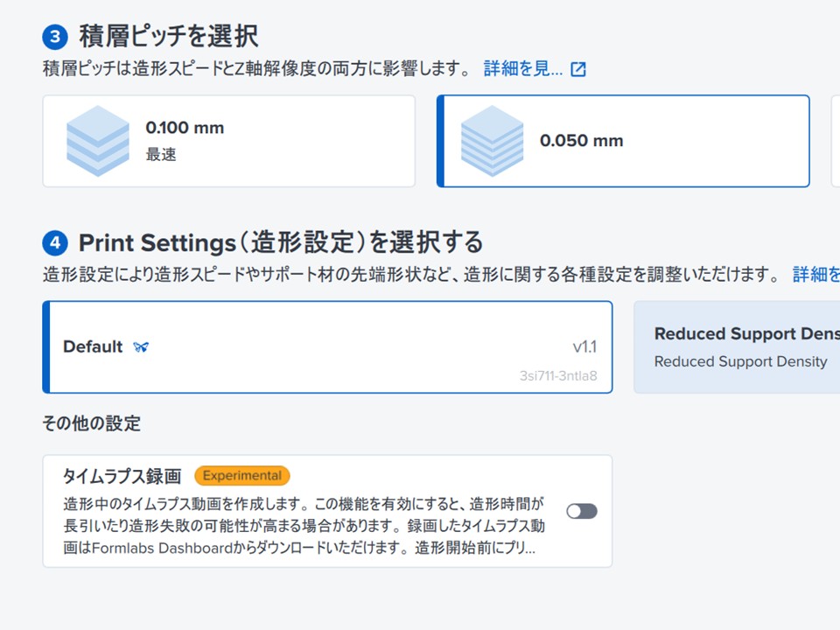Click the 0.050 mm layer stack icon
Viewport: 840px width, 630px height.
click(x=492, y=141)
